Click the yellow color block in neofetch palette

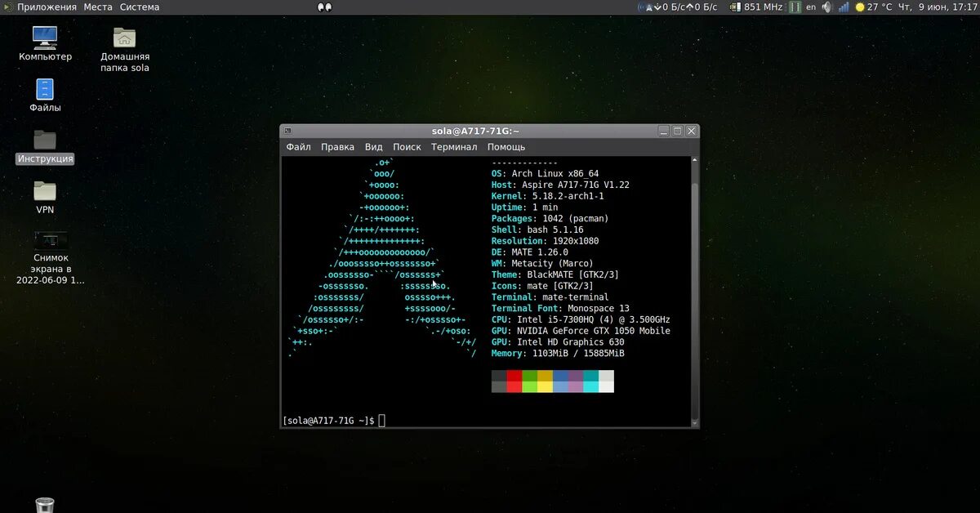pos(545,381)
